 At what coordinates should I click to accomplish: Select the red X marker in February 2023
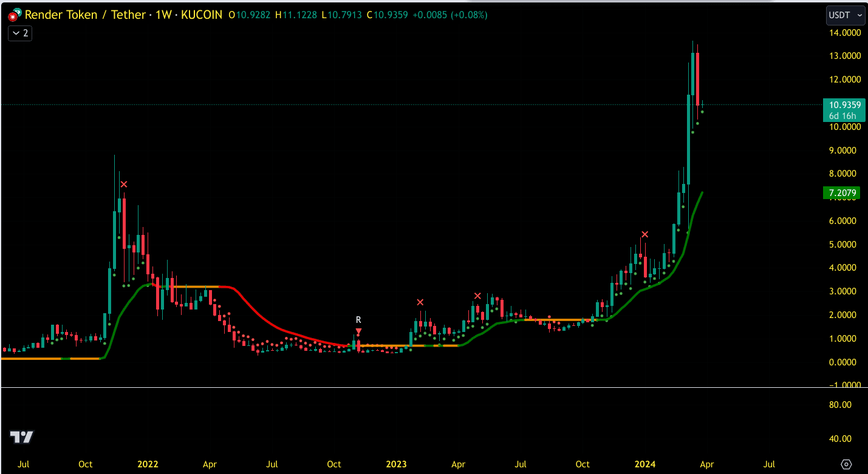[x=420, y=302]
